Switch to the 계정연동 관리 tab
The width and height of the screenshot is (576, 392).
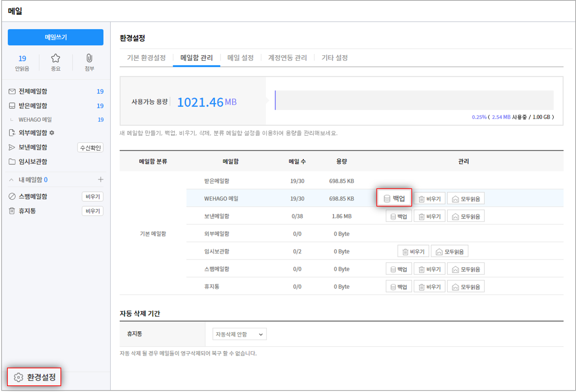tap(287, 58)
